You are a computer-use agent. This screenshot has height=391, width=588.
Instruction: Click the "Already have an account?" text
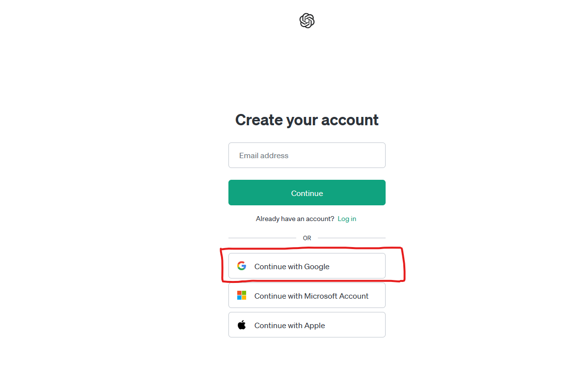click(x=295, y=219)
